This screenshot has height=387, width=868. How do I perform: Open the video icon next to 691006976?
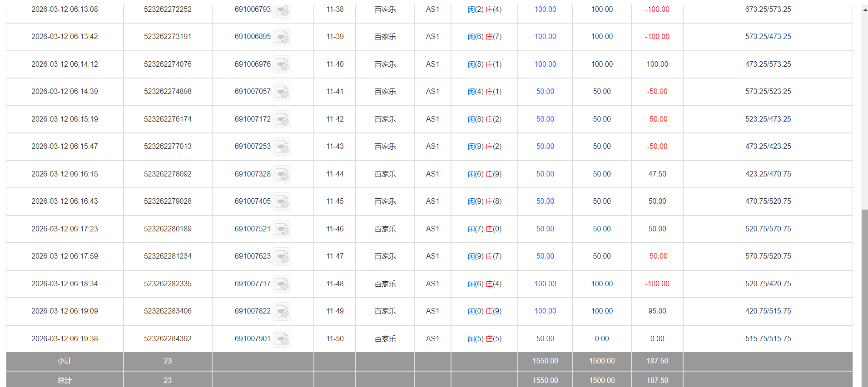pos(282,65)
